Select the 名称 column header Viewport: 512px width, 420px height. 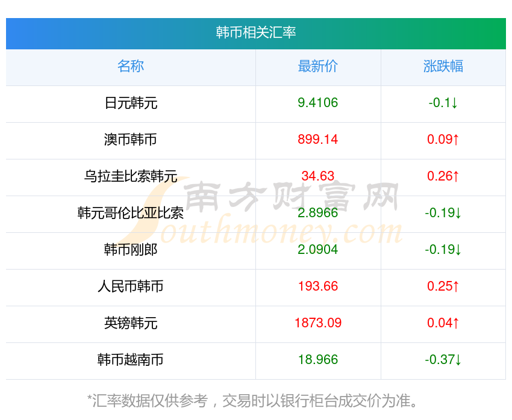point(131,66)
